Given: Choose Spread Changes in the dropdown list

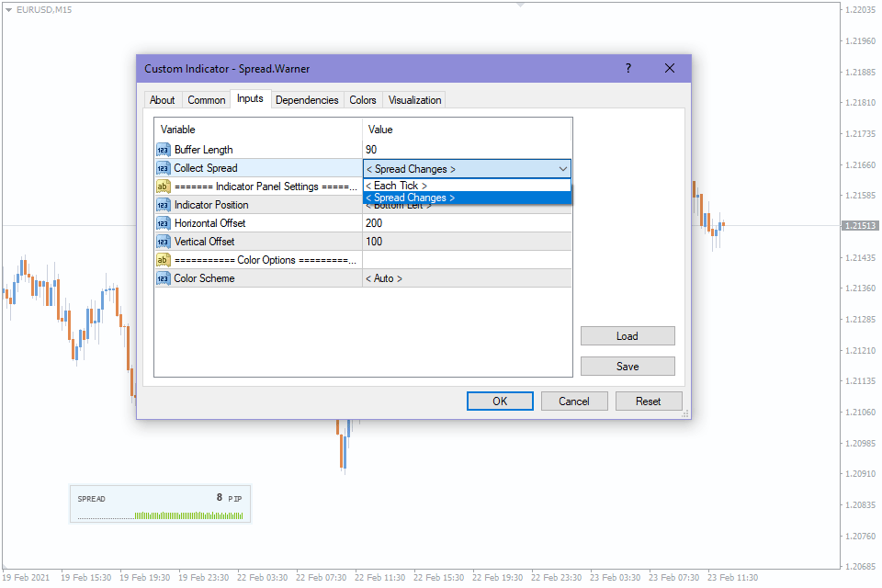Looking at the screenshot, I should [467, 198].
